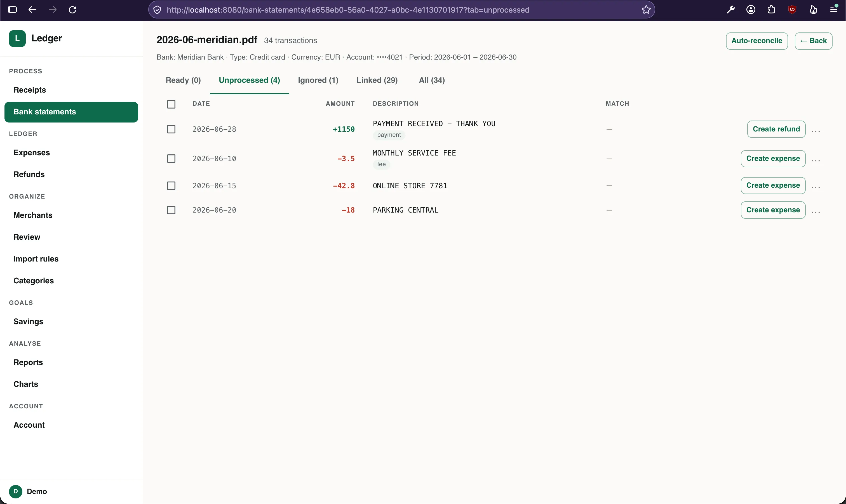Check the ONLINE STORE 7781 row checkbox

tap(171, 186)
